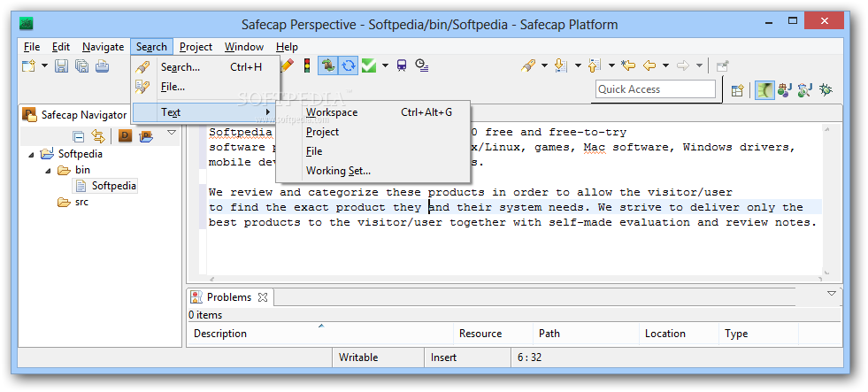
Task: Click the Save All icon
Action: coord(82,66)
